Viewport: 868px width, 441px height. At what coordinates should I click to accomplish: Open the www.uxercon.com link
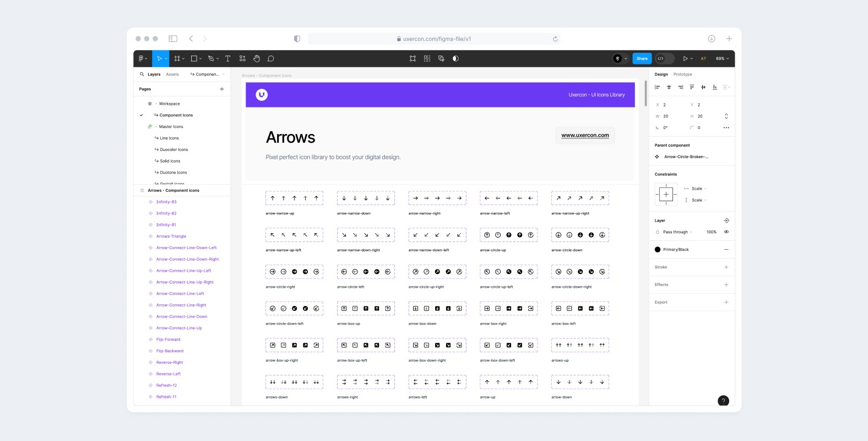click(x=585, y=135)
